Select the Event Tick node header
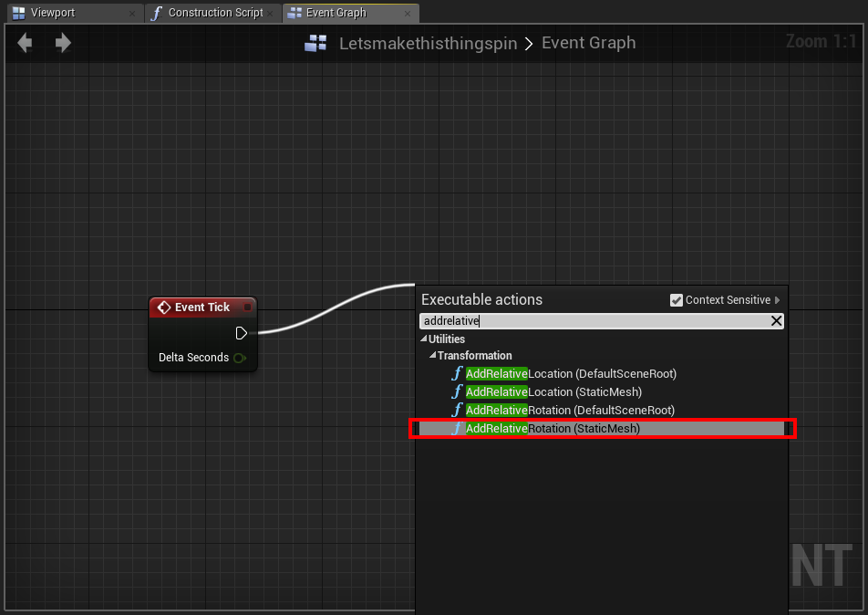868x615 pixels. pyautogui.click(x=202, y=307)
